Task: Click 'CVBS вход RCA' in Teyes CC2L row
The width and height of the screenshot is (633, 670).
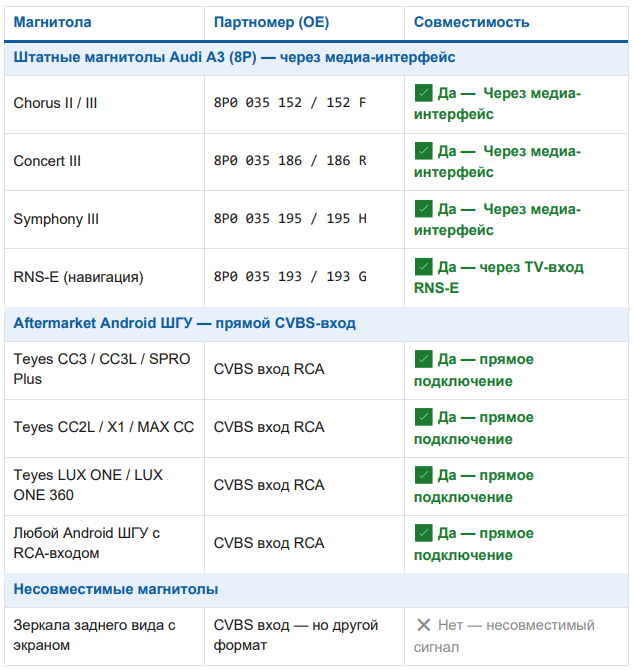Action: [x=269, y=427]
